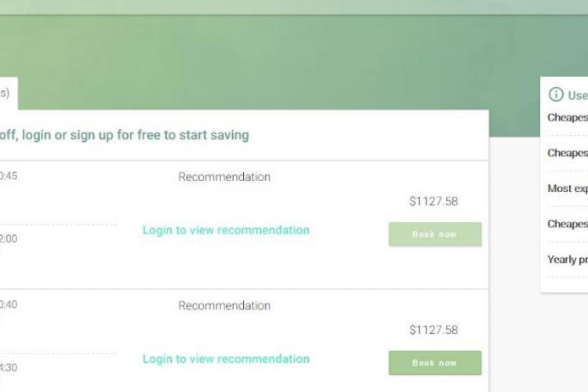
Task: Click the Recommendation label for the 0:40 flight
Action: click(x=224, y=305)
